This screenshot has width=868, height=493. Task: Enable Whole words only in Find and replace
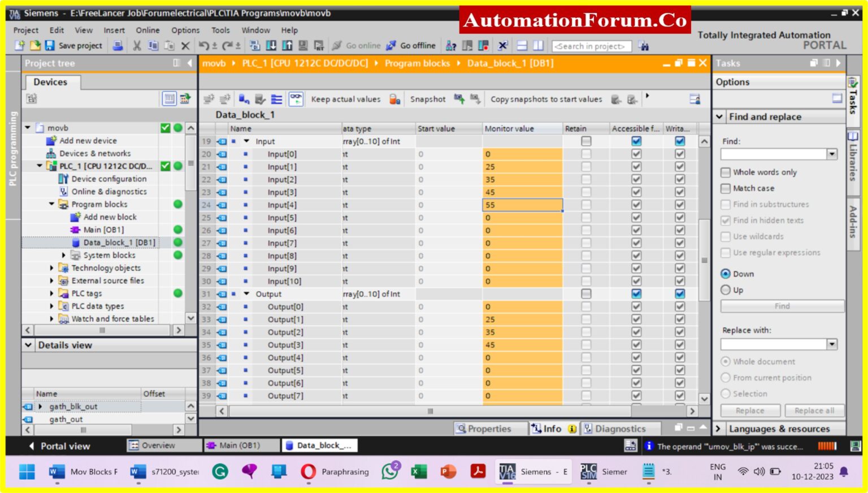click(726, 172)
